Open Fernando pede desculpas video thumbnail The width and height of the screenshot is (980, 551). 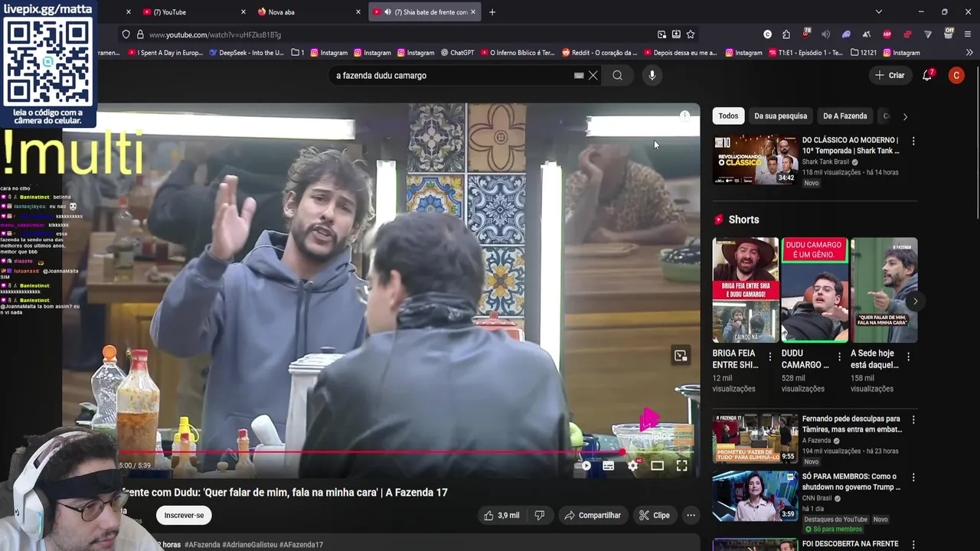755,438
